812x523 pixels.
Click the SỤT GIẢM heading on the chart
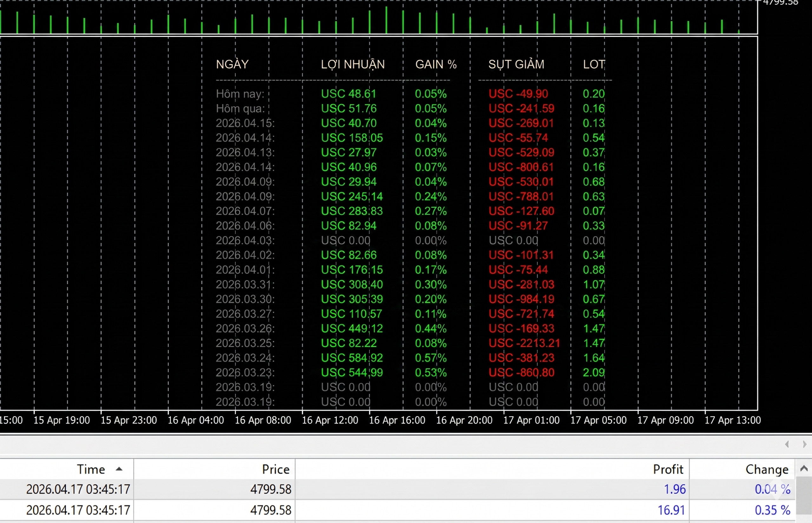click(516, 64)
